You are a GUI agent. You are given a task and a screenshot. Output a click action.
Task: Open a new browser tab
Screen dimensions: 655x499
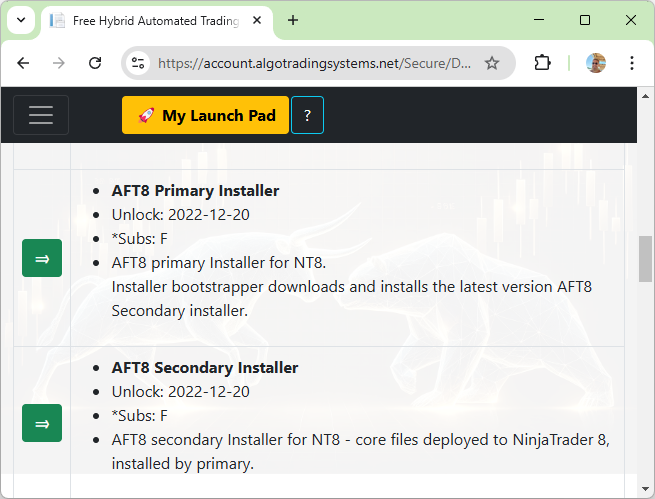tap(293, 20)
